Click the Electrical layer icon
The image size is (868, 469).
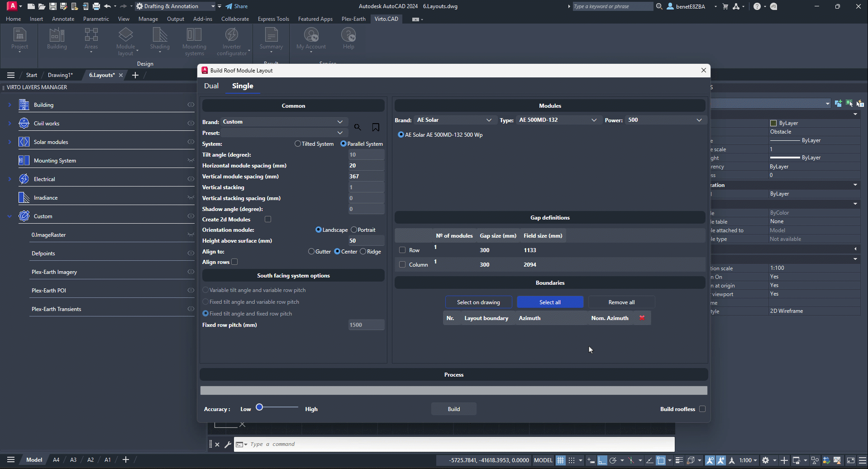coord(24,179)
